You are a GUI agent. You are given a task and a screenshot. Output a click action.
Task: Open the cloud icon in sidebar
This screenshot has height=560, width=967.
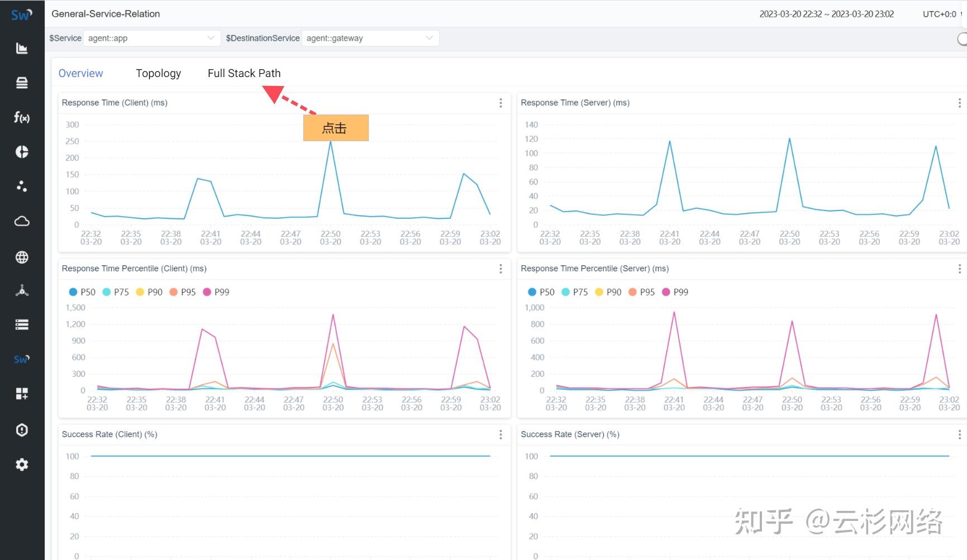[22, 222]
